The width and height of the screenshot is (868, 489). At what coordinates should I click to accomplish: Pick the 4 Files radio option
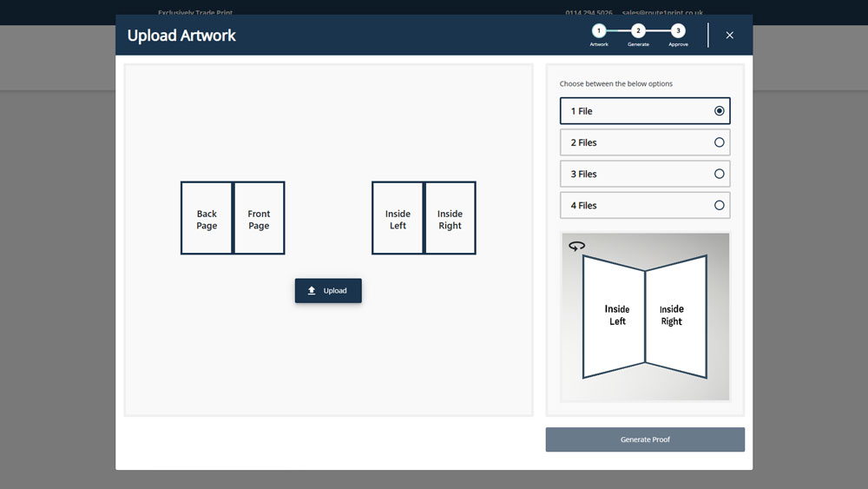tap(719, 206)
